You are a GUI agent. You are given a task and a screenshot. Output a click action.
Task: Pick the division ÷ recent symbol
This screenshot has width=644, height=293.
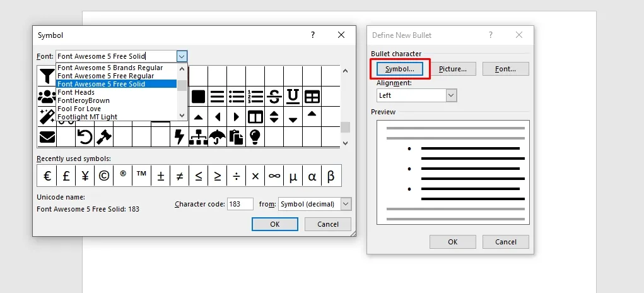click(236, 176)
